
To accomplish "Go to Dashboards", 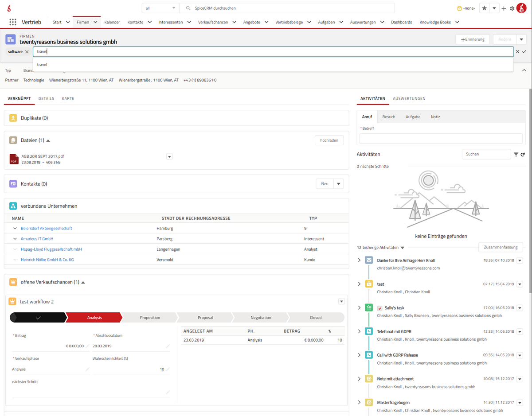I will [x=402, y=22].
